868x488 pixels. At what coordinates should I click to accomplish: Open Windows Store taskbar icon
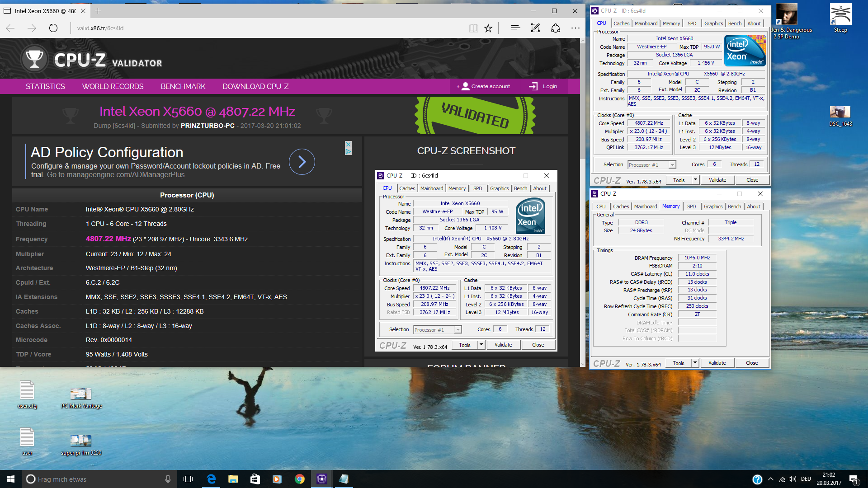255,479
